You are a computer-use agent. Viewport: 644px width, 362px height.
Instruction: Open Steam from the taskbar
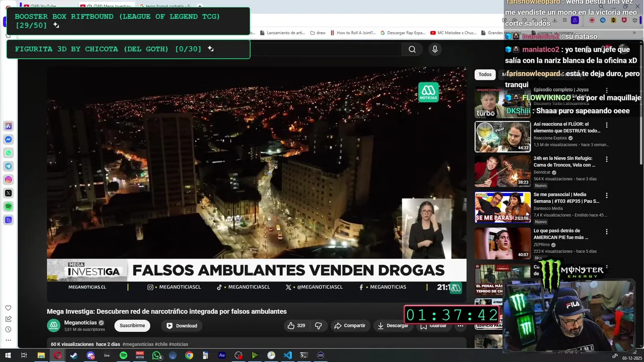pos(74,355)
